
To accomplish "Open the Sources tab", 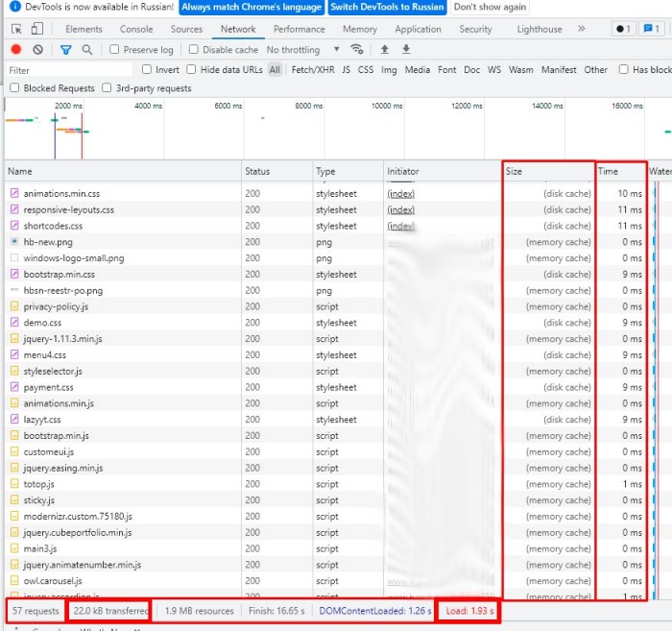I will pyautogui.click(x=186, y=29).
